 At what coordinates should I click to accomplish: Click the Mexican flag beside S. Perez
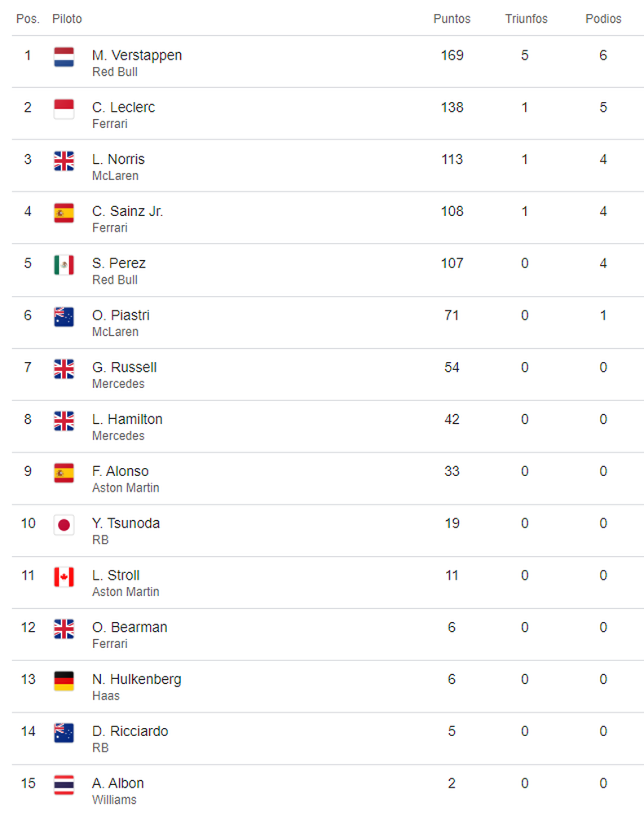(x=64, y=265)
